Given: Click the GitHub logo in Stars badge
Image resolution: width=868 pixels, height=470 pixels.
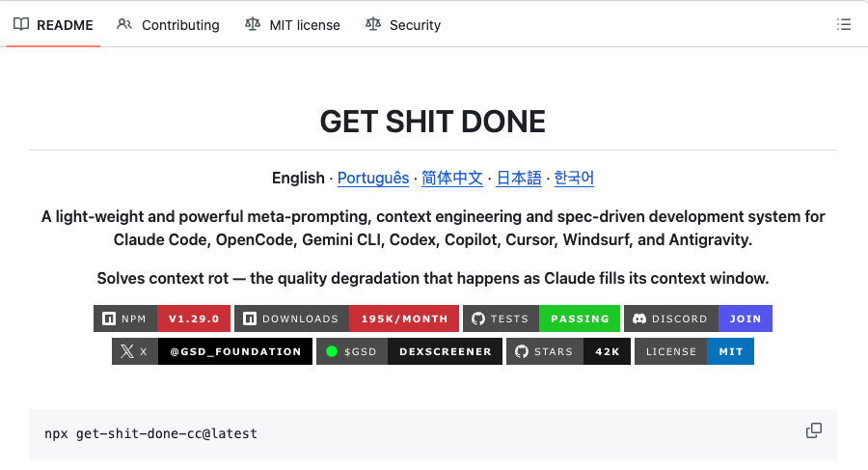Looking at the screenshot, I should tap(522, 351).
